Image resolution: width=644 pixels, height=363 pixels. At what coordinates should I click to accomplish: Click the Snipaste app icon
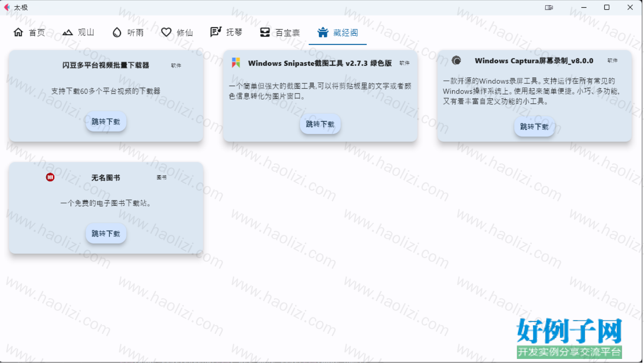pos(236,63)
